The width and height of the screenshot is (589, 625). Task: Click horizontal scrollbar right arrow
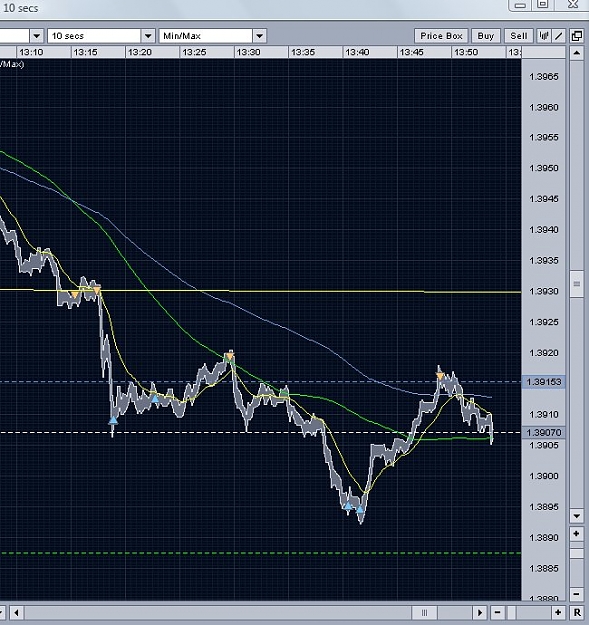tap(480, 612)
